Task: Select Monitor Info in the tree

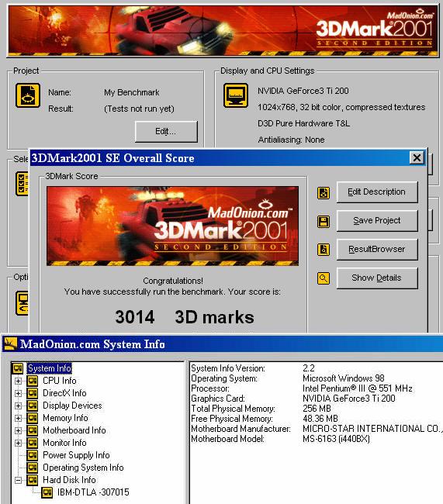Action: click(x=64, y=443)
